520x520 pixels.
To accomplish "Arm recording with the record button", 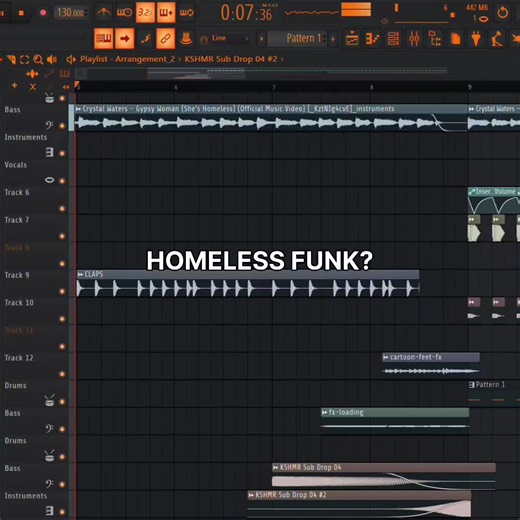I will [43, 13].
